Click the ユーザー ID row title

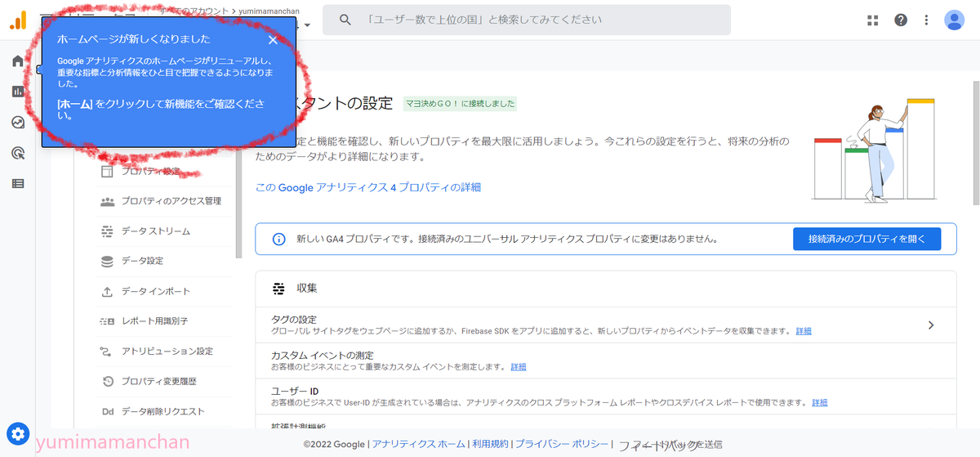point(295,392)
